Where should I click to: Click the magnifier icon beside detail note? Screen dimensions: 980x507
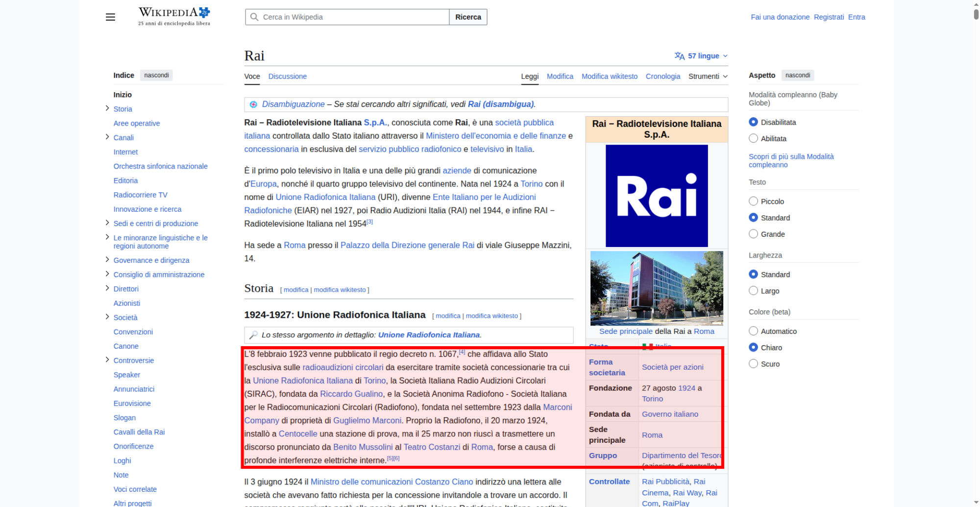click(x=253, y=335)
